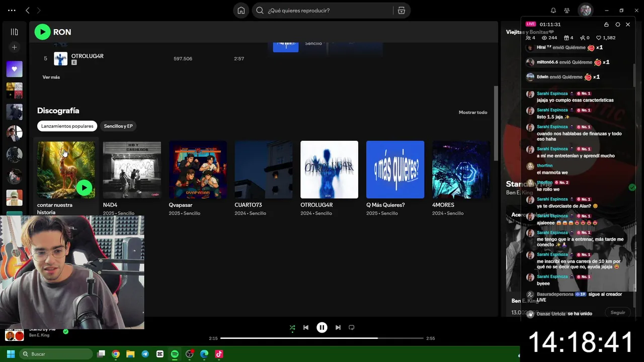Open the Friends activity icon
The width and height of the screenshot is (644, 362).
click(x=567, y=10)
